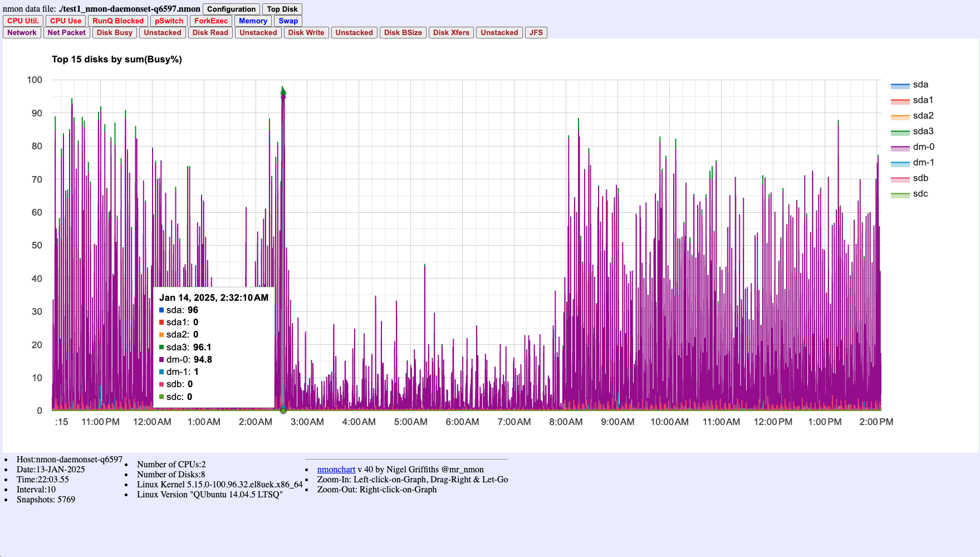Click the JFS chart button

536,32
